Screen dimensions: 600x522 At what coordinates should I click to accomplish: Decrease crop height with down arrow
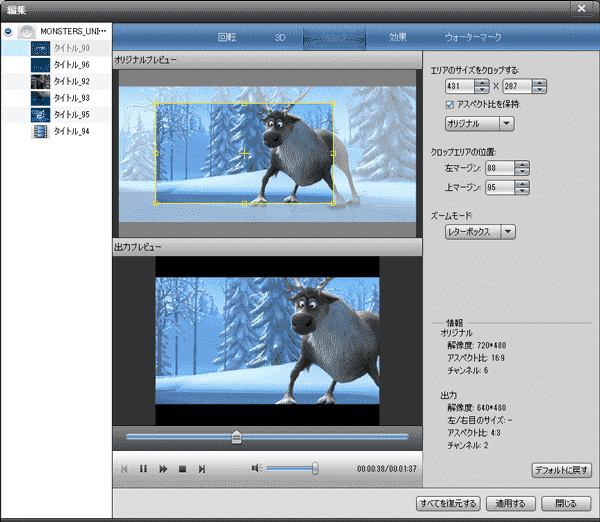539,90
